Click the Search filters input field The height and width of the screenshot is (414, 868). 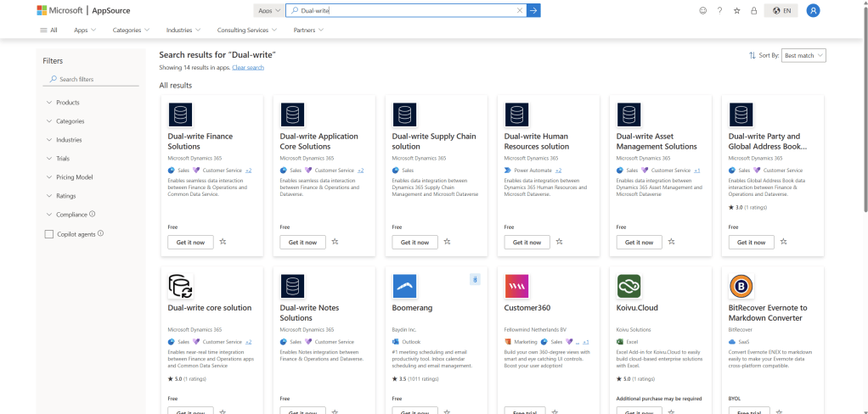(93, 79)
